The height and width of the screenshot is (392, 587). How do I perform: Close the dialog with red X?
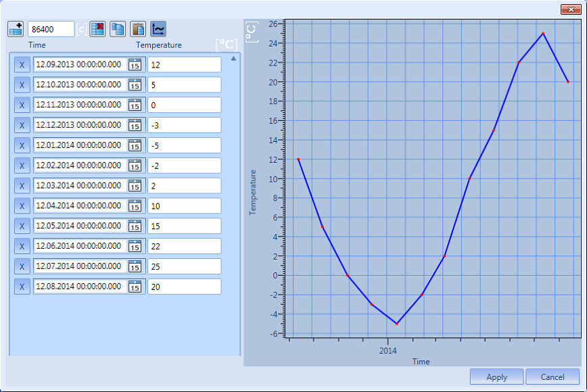(x=571, y=9)
